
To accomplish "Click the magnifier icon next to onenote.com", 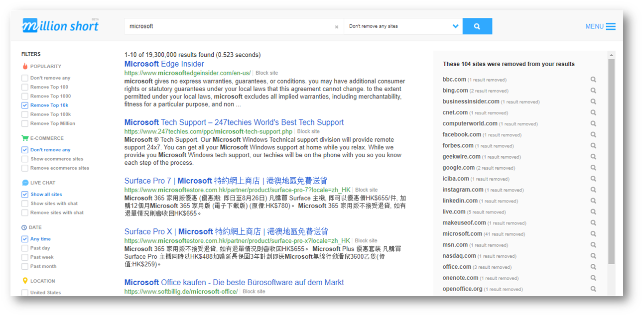I will (593, 278).
